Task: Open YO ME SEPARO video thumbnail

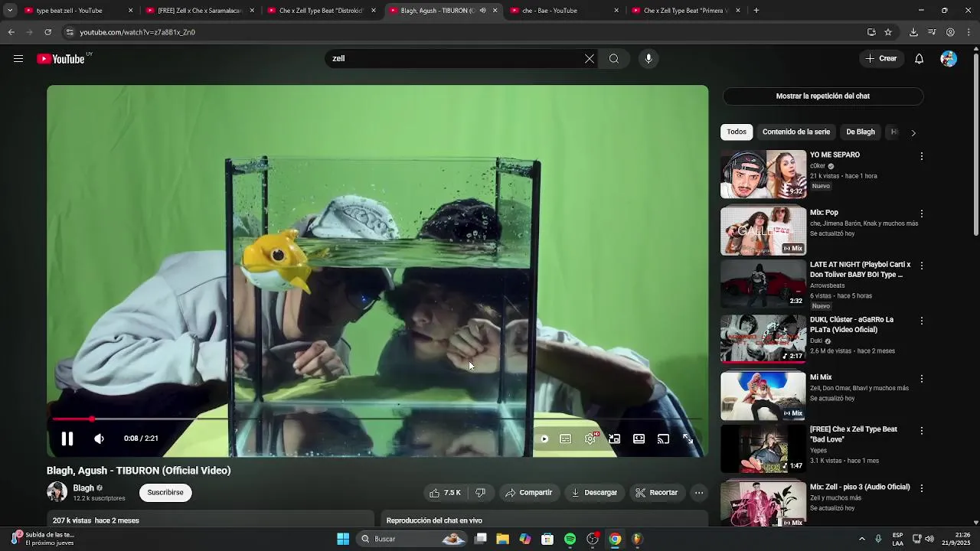Action: point(763,174)
